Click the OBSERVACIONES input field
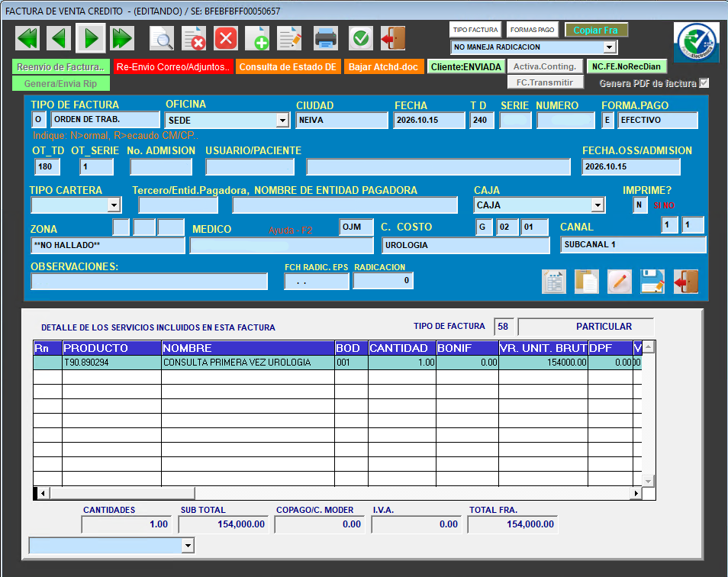 pyautogui.click(x=149, y=282)
